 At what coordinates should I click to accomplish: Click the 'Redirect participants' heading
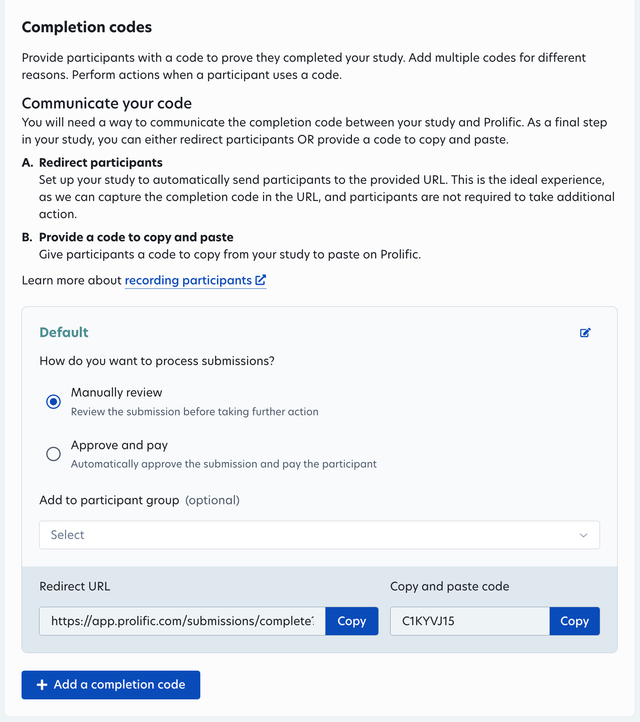[101, 163]
